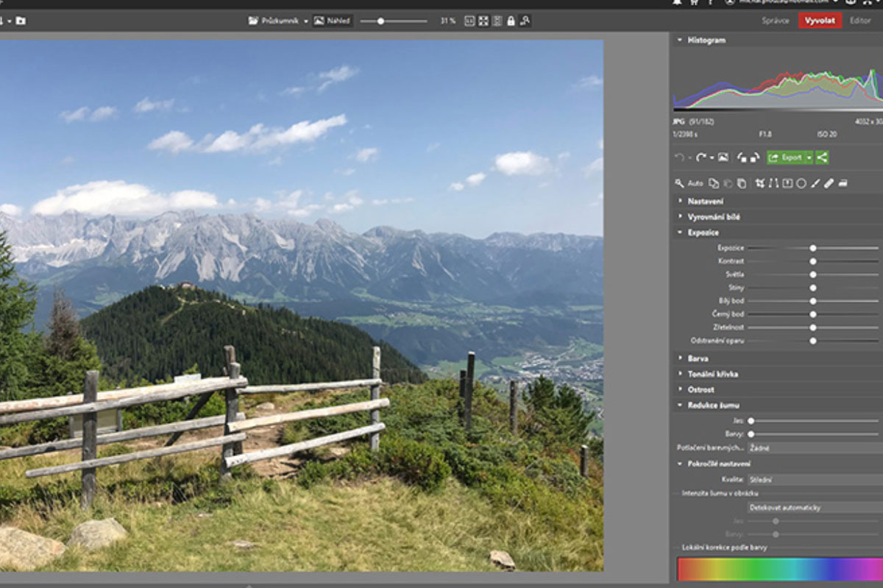883x588 pixels.
Task: Toggle the side-by-side before/after view
Action: (497, 21)
